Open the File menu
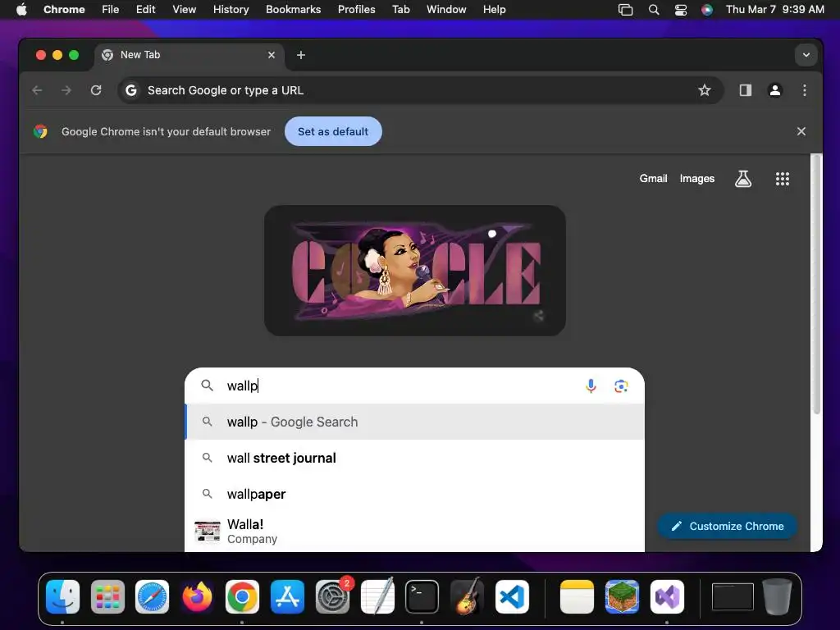The height and width of the screenshot is (630, 840). [111, 9]
